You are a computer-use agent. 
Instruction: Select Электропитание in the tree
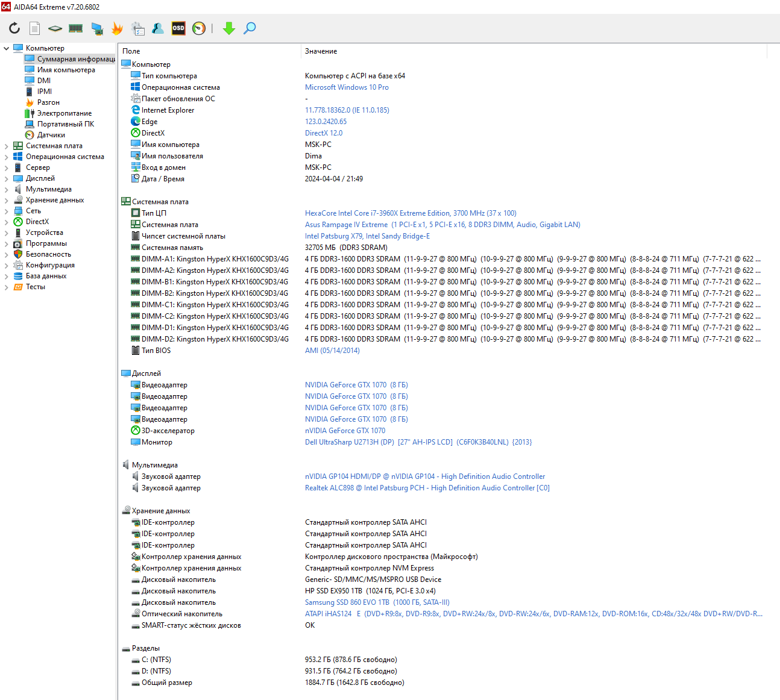point(64,113)
